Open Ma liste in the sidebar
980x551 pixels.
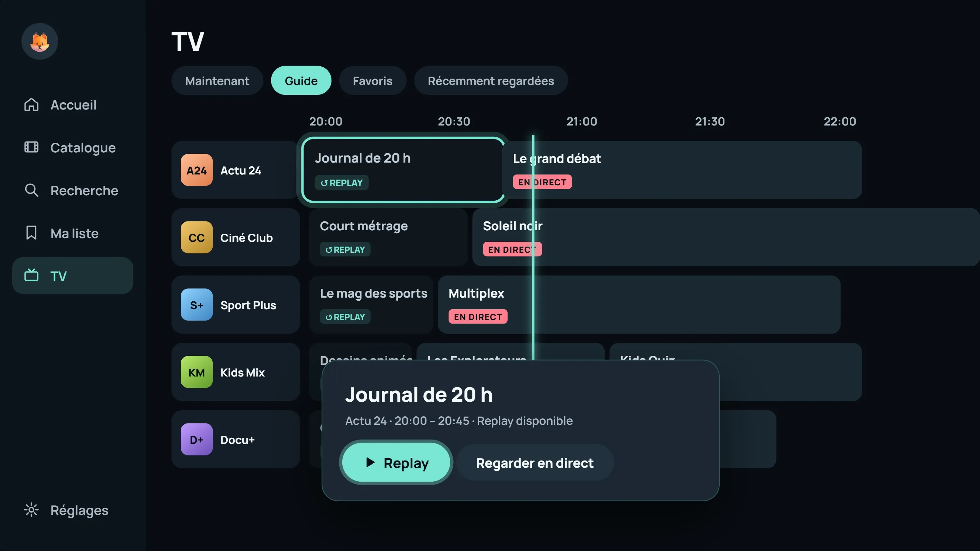(x=72, y=233)
